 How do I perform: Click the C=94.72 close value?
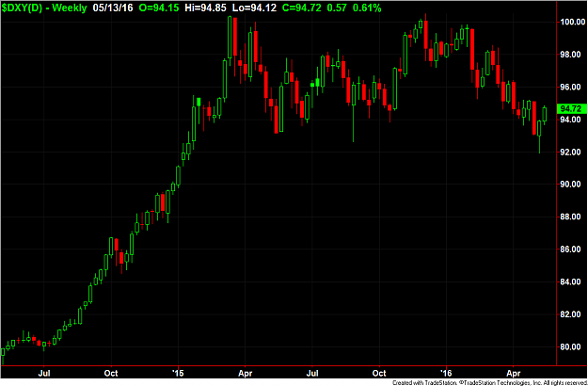(300, 8)
